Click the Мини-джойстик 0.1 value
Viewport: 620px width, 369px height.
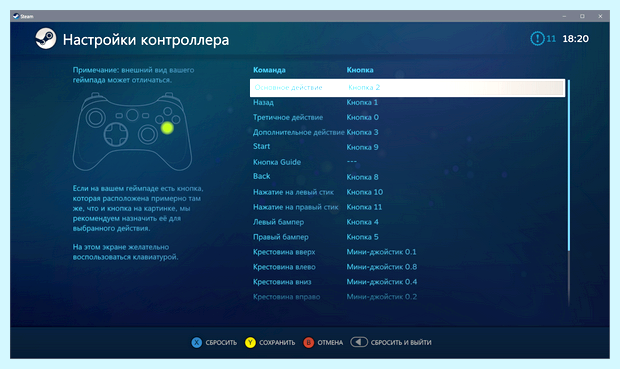382,252
